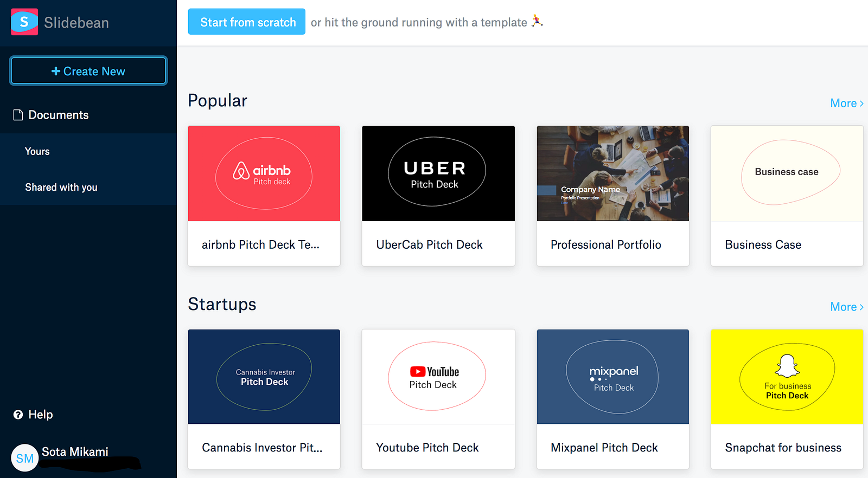The height and width of the screenshot is (478, 868).
Task: Expand Startups templates via More
Action: click(x=846, y=307)
